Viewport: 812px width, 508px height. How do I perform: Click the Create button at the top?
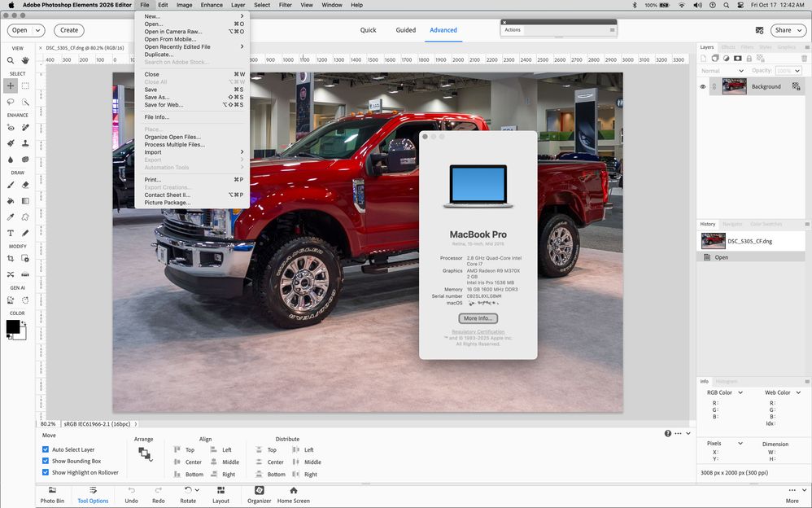(68, 30)
